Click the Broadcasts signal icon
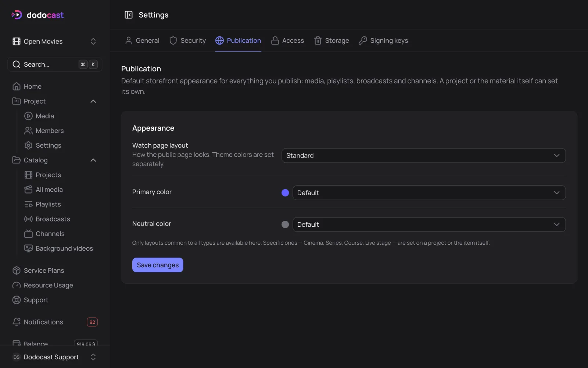 click(28, 219)
